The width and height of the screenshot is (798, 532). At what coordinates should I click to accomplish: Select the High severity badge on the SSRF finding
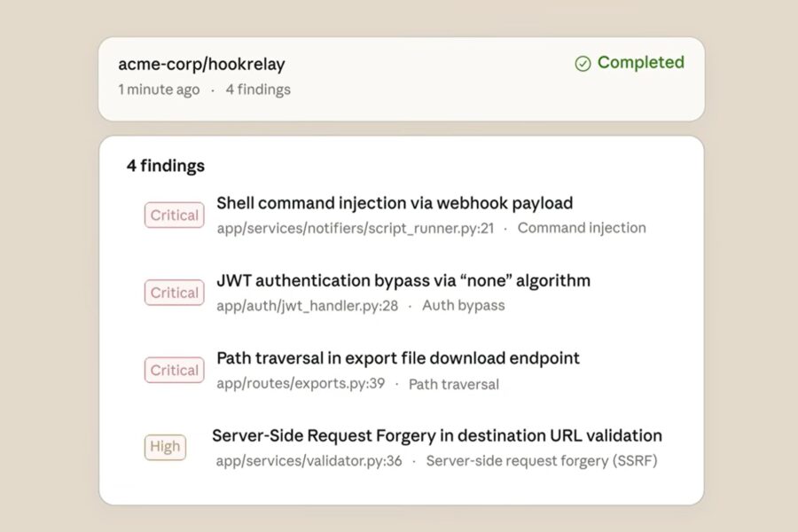165,447
